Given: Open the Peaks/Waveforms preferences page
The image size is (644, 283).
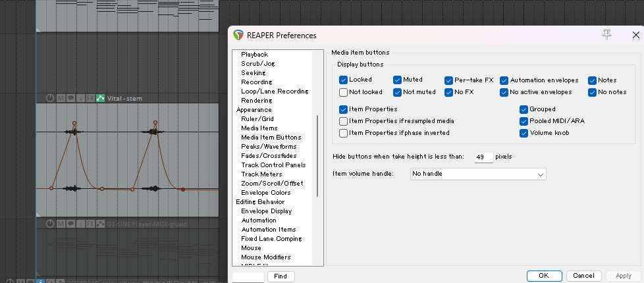Looking at the screenshot, I should tap(269, 147).
